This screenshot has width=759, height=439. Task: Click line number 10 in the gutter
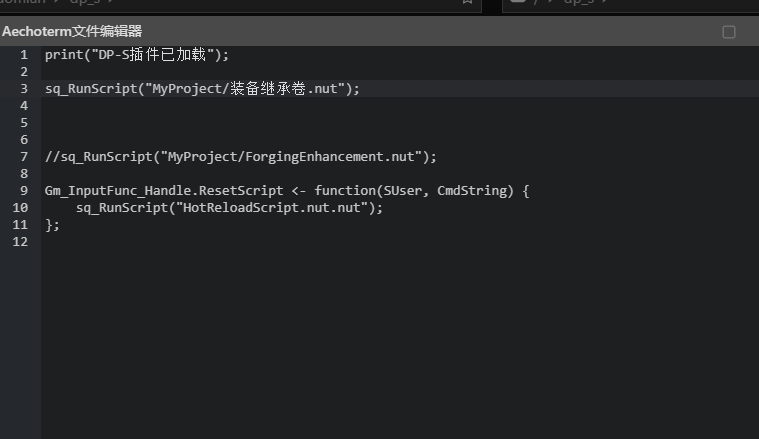point(20,208)
